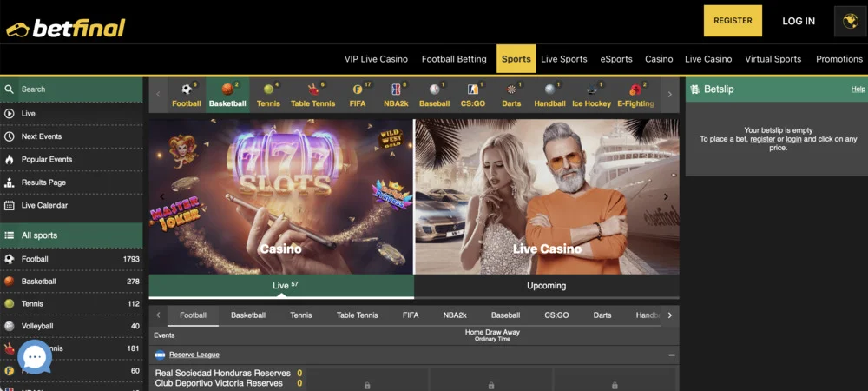Open Popular Events in the sidebar
Image resolution: width=868 pixels, height=391 pixels.
[x=71, y=160]
